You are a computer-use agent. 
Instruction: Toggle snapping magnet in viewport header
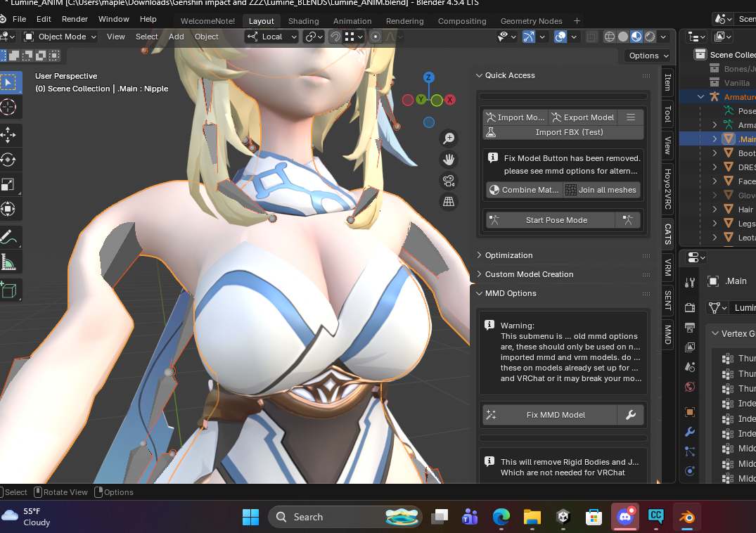[x=335, y=37]
